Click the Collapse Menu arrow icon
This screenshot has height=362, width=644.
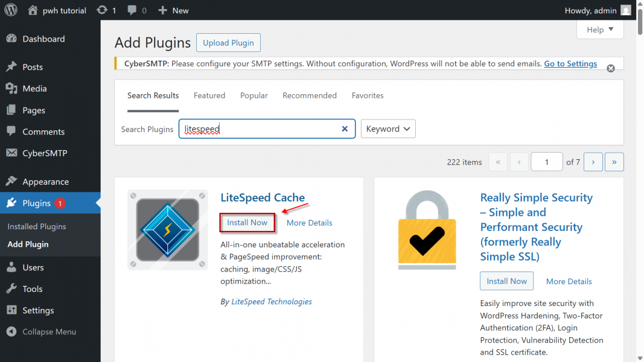pyautogui.click(x=11, y=332)
